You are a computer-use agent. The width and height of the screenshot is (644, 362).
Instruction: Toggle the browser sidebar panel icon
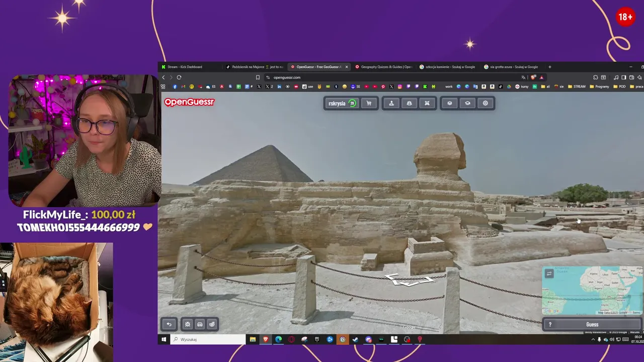[x=624, y=77]
